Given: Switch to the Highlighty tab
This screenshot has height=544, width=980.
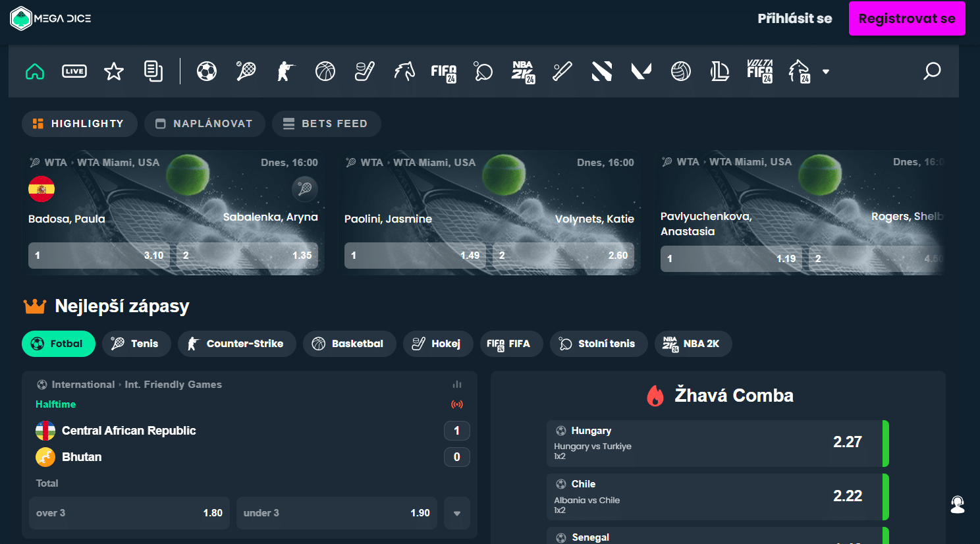Looking at the screenshot, I should tap(80, 124).
